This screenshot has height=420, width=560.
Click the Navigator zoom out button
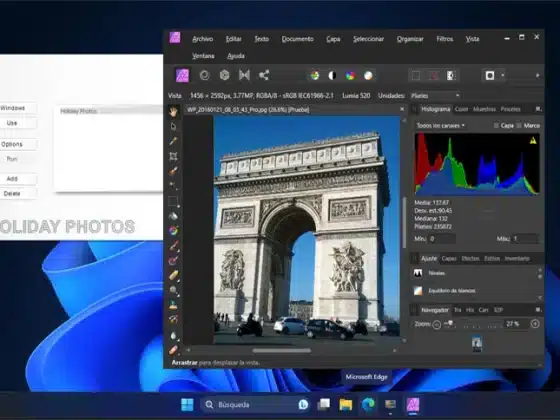[x=436, y=324]
